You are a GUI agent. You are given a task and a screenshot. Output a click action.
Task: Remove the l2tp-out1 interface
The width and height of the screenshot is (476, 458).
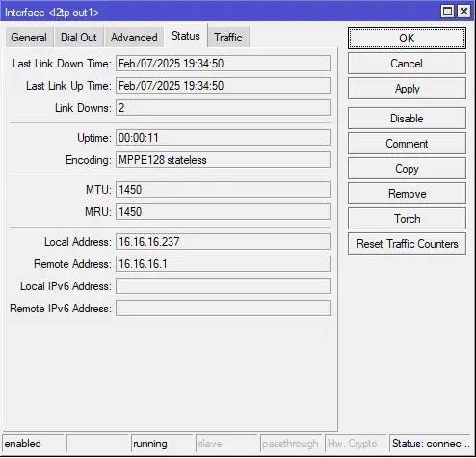pos(407,194)
